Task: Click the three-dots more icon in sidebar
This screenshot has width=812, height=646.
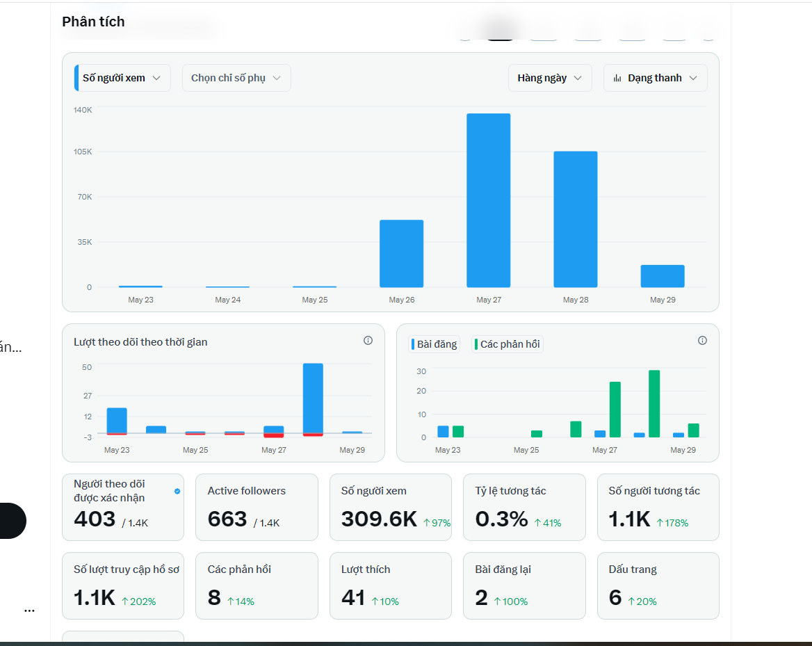Action: tap(29, 611)
